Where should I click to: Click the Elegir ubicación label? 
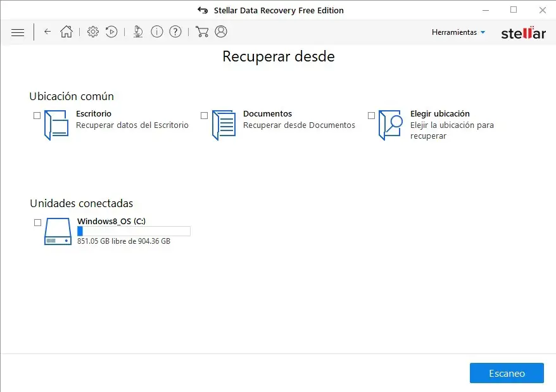pos(439,113)
